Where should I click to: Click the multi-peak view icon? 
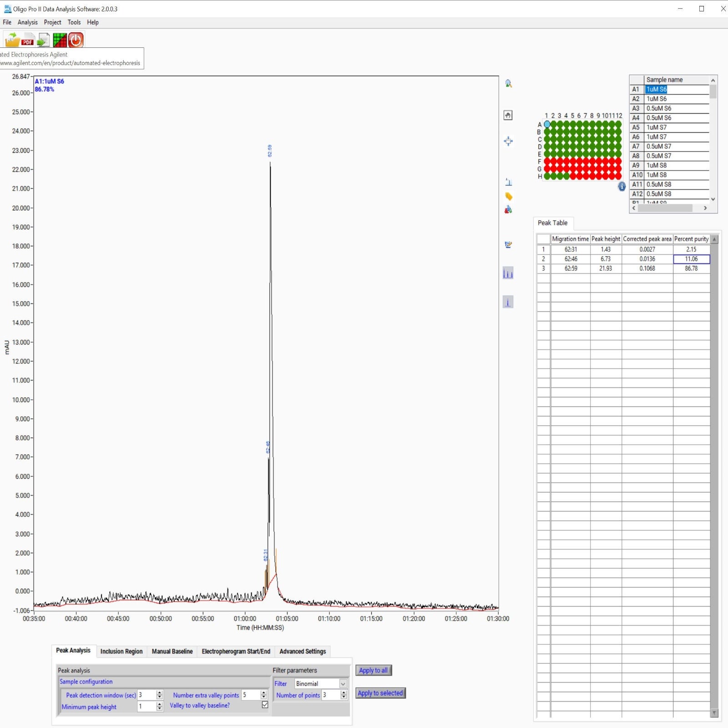pos(508,273)
